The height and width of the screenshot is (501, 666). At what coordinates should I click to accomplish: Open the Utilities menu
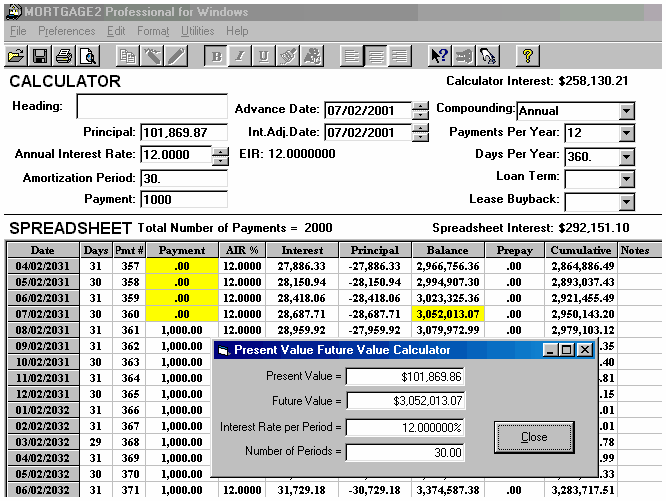pyautogui.click(x=197, y=31)
